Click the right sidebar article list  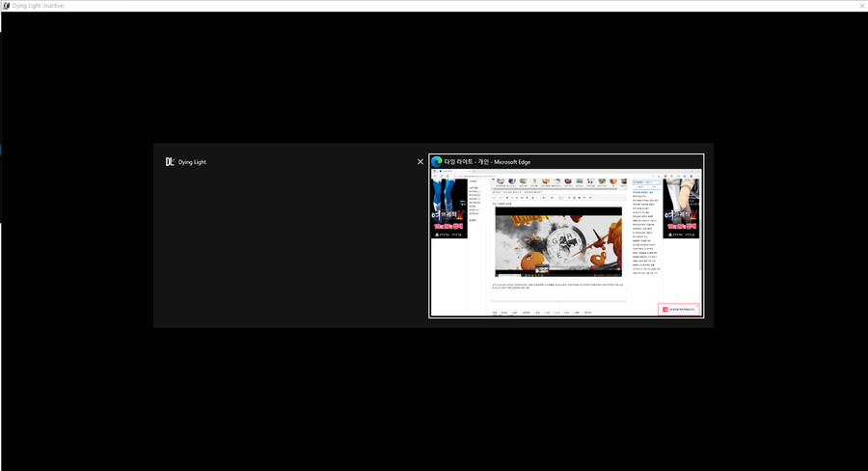coord(644,232)
